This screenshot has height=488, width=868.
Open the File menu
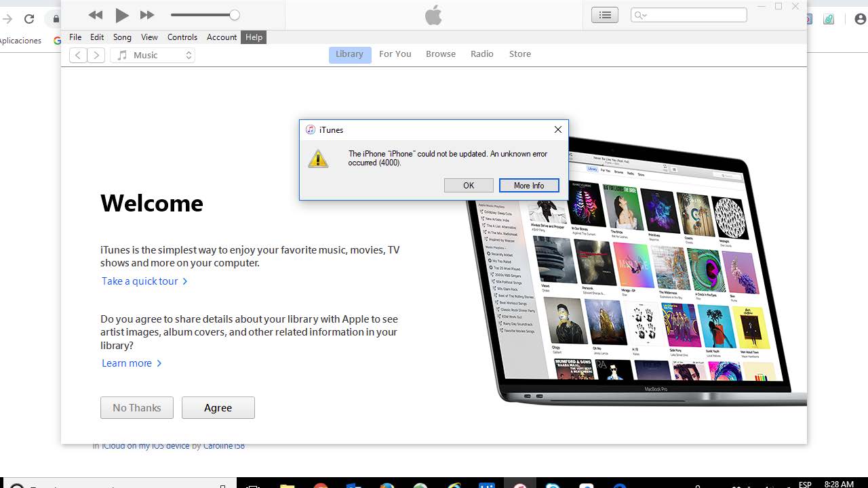tap(75, 37)
